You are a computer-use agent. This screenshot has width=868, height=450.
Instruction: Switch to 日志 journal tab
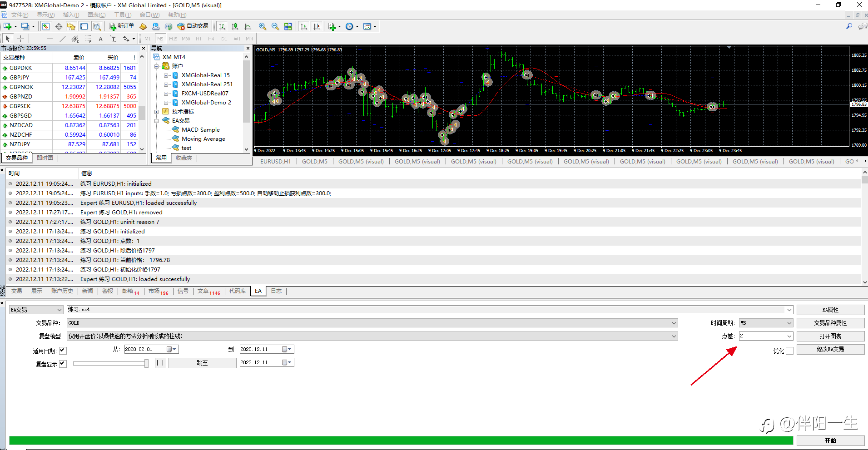[x=276, y=291]
